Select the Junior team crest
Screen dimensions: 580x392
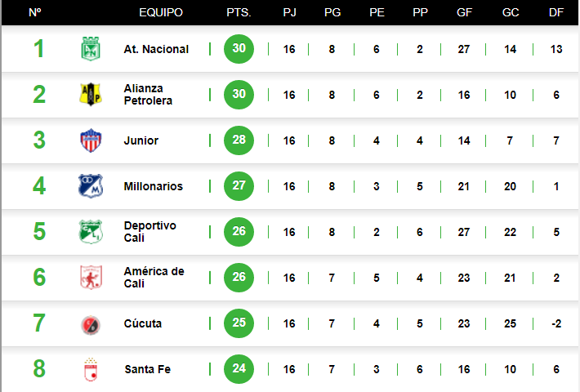click(90, 140)
